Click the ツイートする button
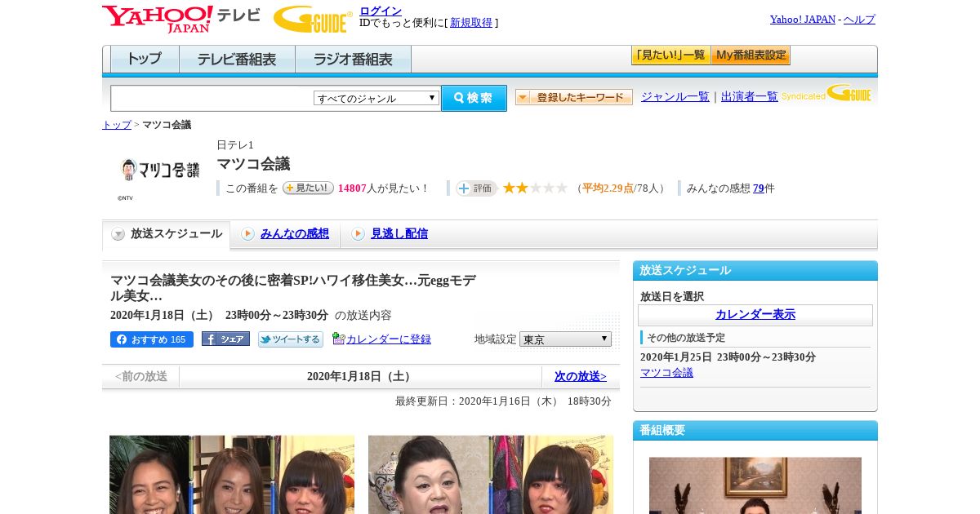 [291, 339]
